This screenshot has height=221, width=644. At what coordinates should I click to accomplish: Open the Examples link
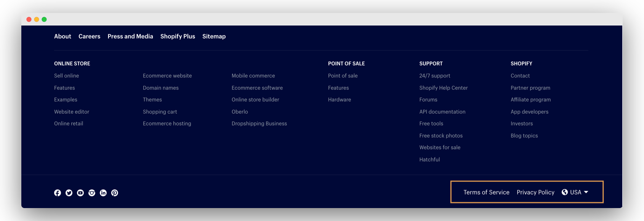click(66, 100)
